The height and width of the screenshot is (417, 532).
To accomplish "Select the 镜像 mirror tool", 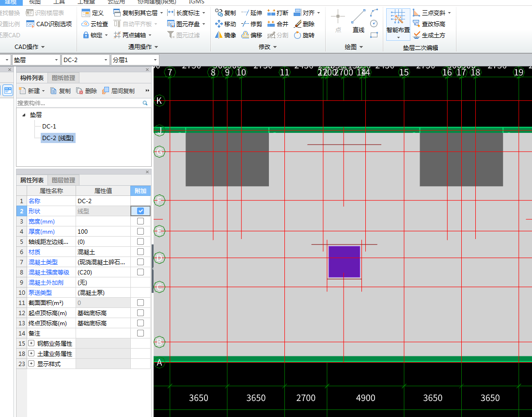I will [226, 35].
